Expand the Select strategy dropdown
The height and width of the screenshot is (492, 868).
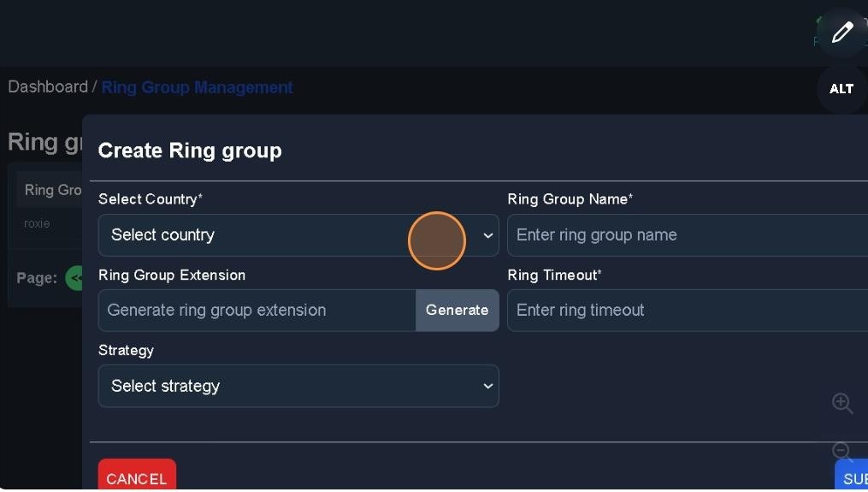pyautogui.click(x=298, y=386)
